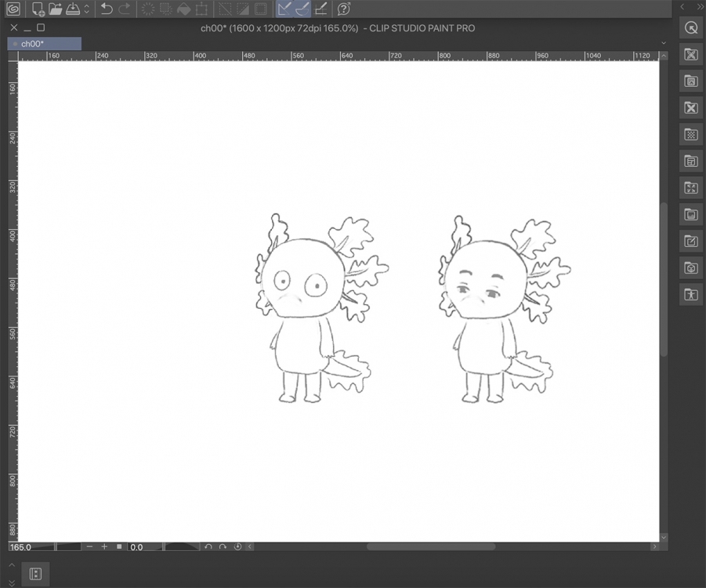Open CLIP STUDIO launcher icon
Screen dimensions: 706x588
point(13,9)
